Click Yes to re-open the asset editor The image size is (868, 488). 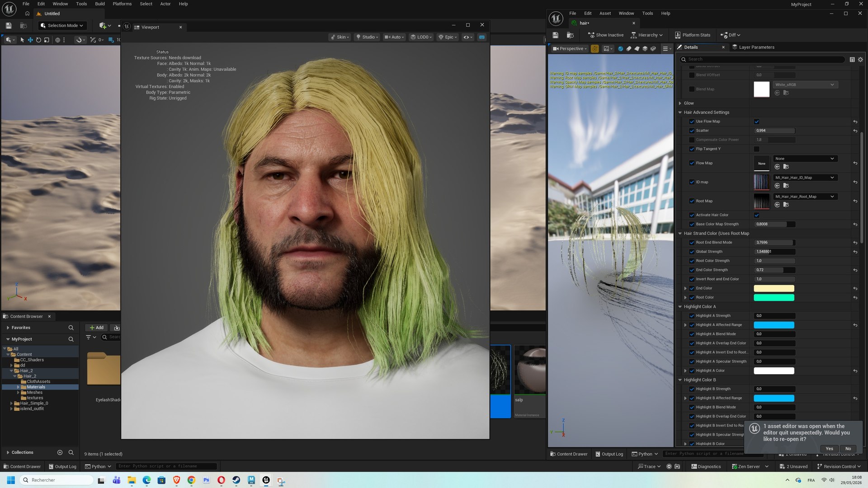tap(829, 449)
